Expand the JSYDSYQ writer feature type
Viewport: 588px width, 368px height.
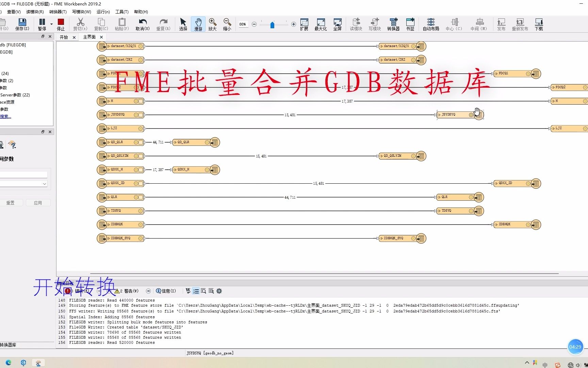[x=440, y=115]
